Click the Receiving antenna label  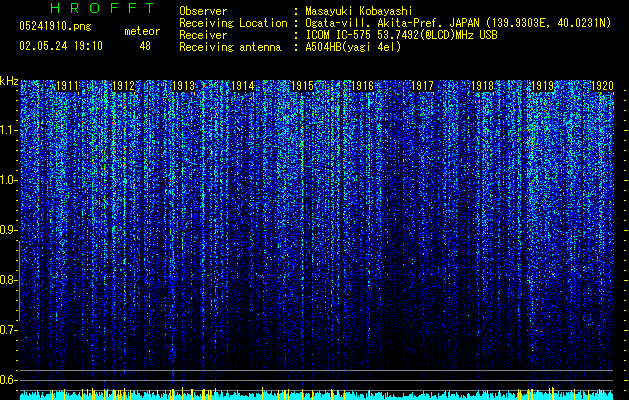[230, 47]
